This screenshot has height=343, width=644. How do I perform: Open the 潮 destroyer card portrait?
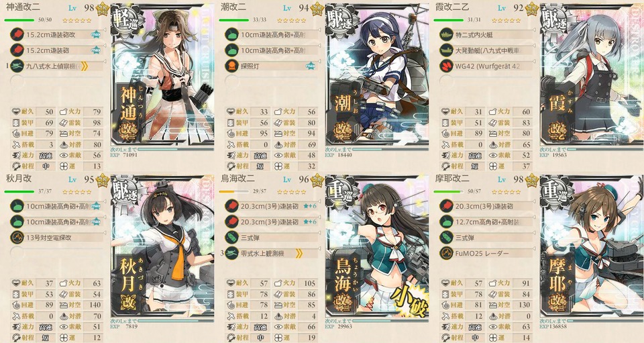376,78
